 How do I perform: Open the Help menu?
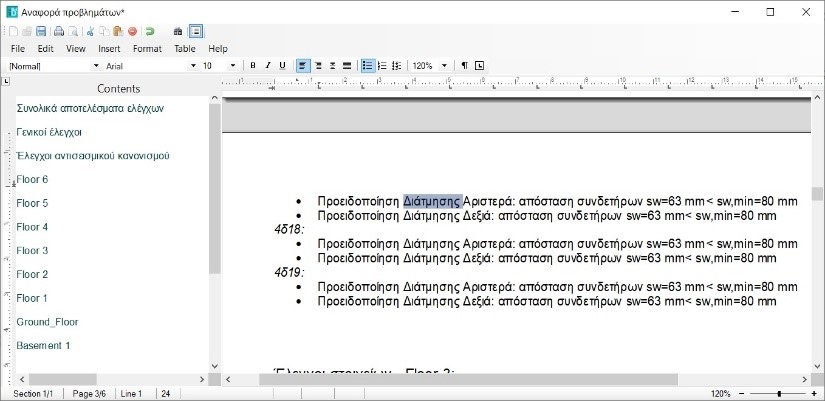[218, 48]
